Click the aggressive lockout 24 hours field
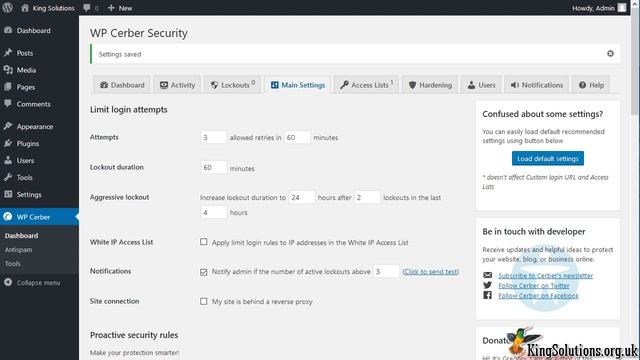Image resolution: width=640 pixels, height=360 pixels. 302,197
